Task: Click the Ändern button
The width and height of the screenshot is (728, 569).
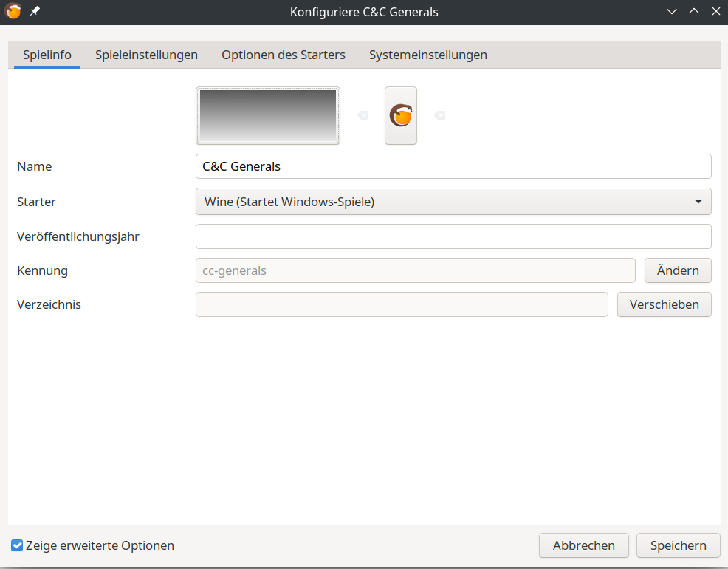Action: coord(678,270)
